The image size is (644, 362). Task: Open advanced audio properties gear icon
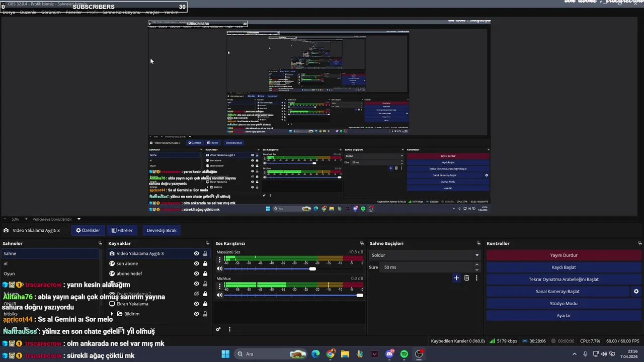pos(218,329)
